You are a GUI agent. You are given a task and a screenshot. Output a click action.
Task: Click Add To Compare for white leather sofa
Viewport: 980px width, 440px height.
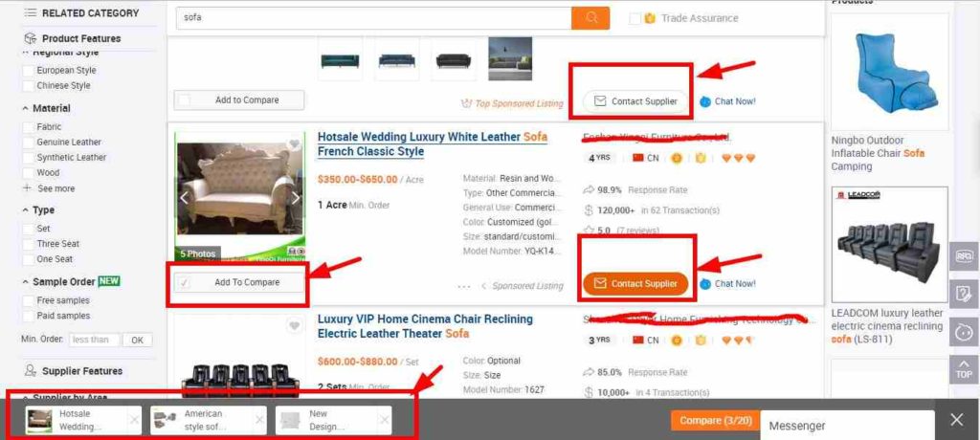pos(239,282)
